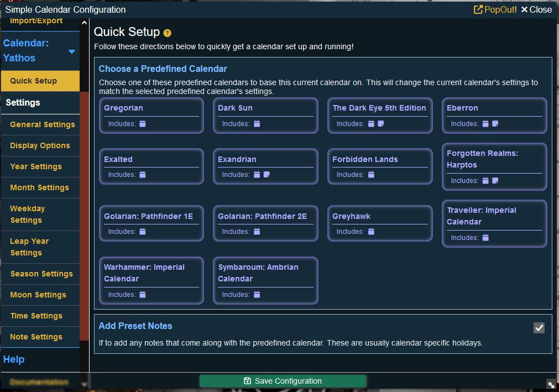Click calendar icon in The Dark Eye card
The height and width of the screenshot is (392, 559).
pos(371,124)
